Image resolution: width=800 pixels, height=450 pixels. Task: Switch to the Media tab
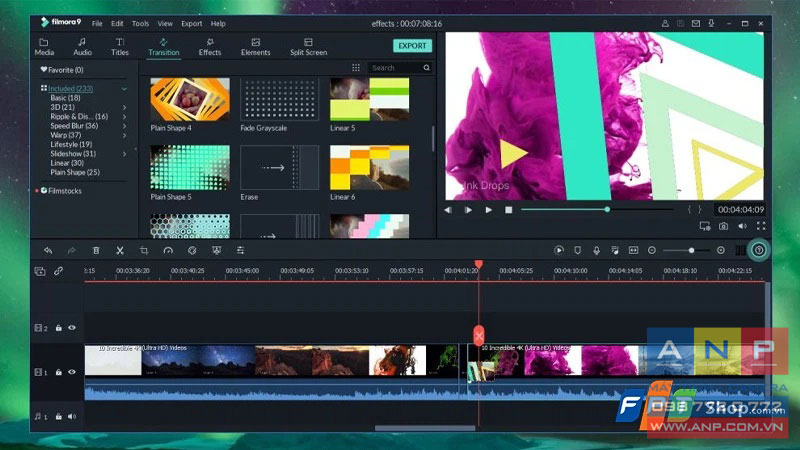[44, 47]
